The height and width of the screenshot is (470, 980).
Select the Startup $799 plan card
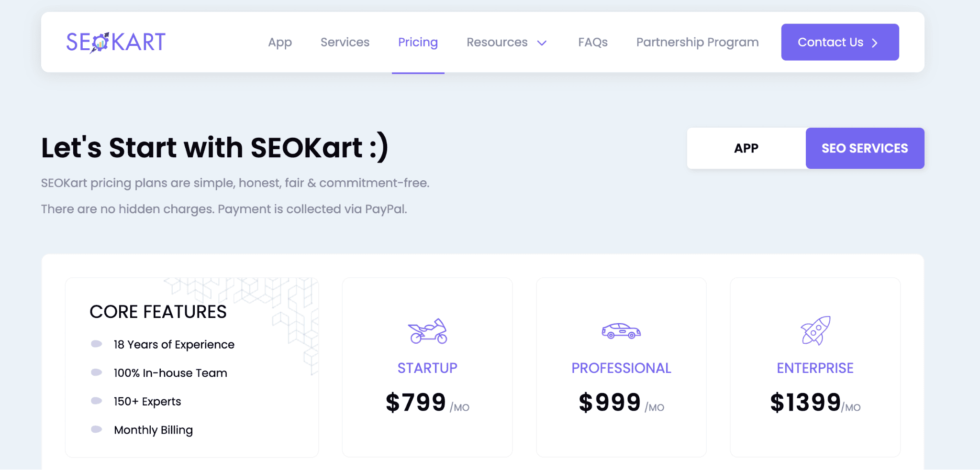pos(427,366)
